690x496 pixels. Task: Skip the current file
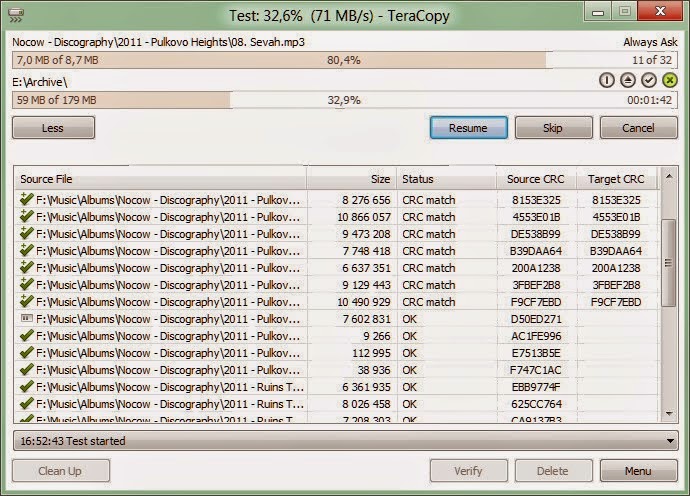(x=553, y=128)
